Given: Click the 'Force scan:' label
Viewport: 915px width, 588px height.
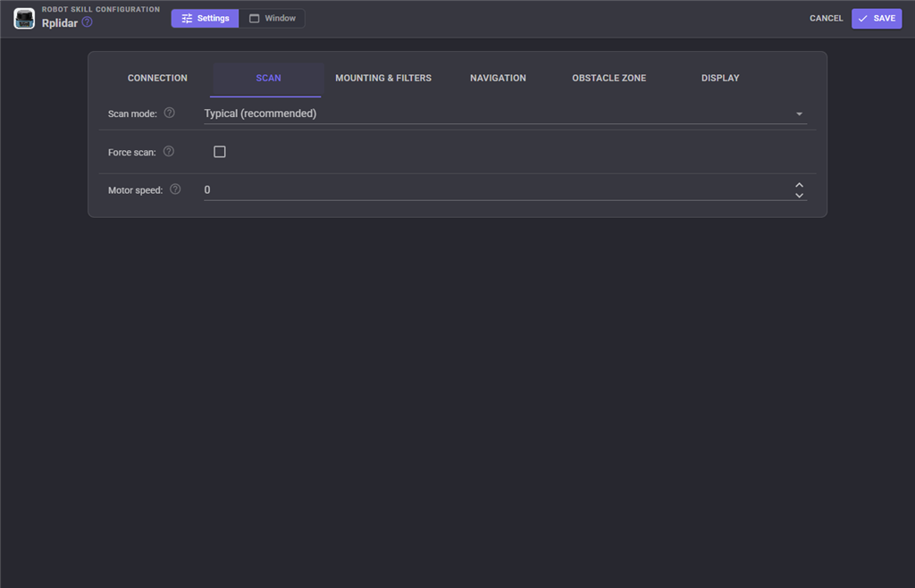Looking at the screenshot, I should click(x=132, y=152).
